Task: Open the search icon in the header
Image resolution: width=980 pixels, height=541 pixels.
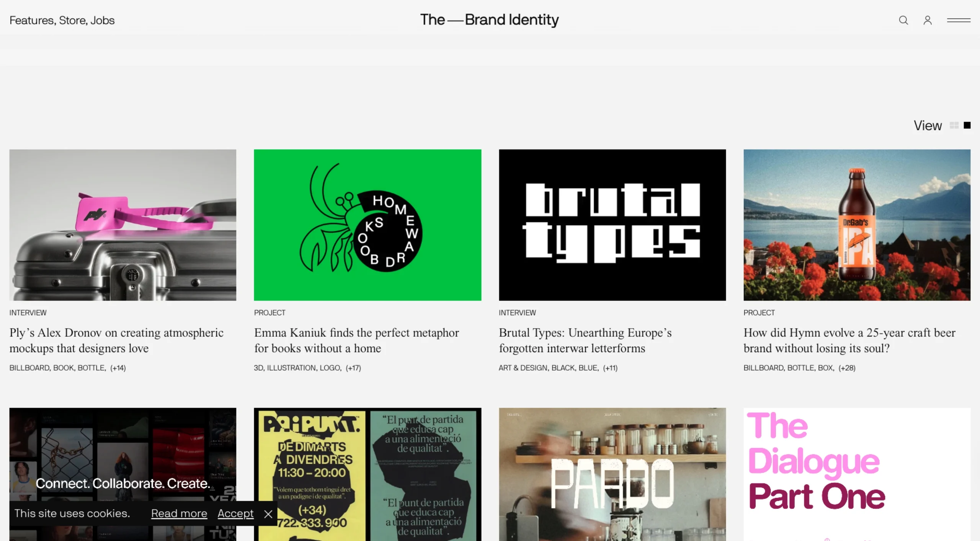Action: pyautogui.click(x=903, y=20)
